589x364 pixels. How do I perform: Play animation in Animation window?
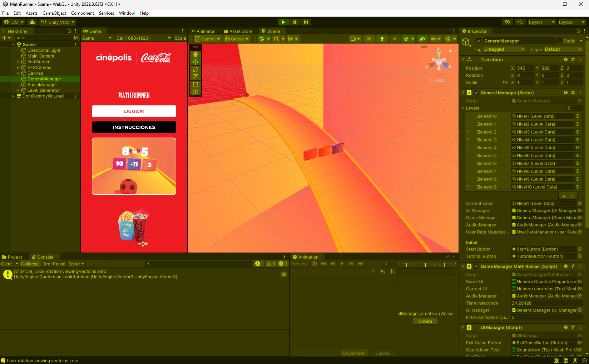pyautogui.click(x=342, y=264)
